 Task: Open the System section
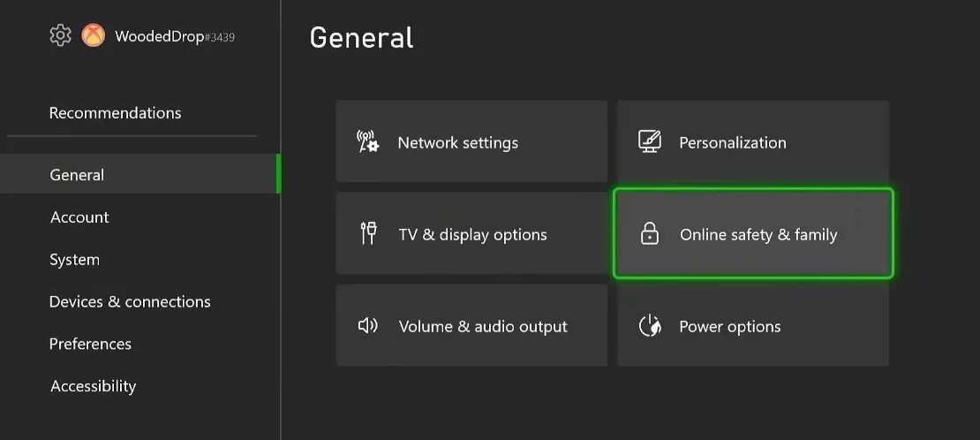[74, 260]
